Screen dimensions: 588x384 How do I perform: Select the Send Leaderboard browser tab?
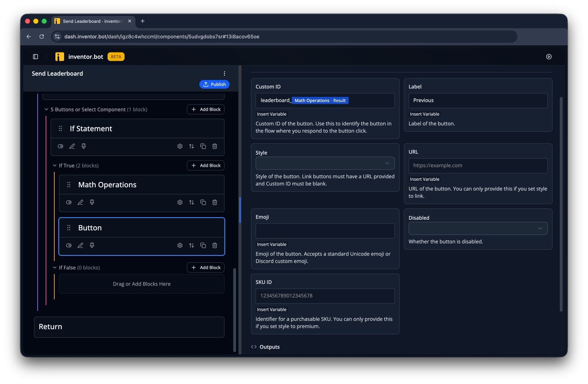(x=93, y=21)
